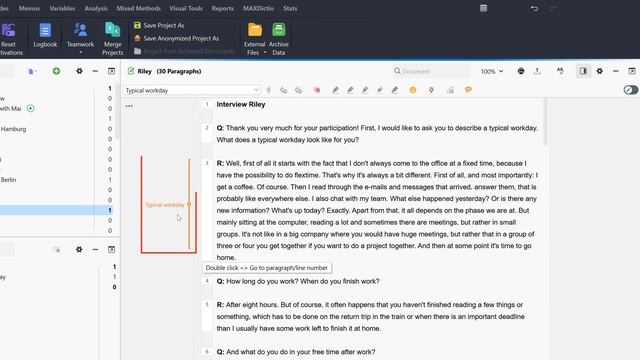Click the undo arrow in title bar

pyautogui.click(x=534, y=8)
